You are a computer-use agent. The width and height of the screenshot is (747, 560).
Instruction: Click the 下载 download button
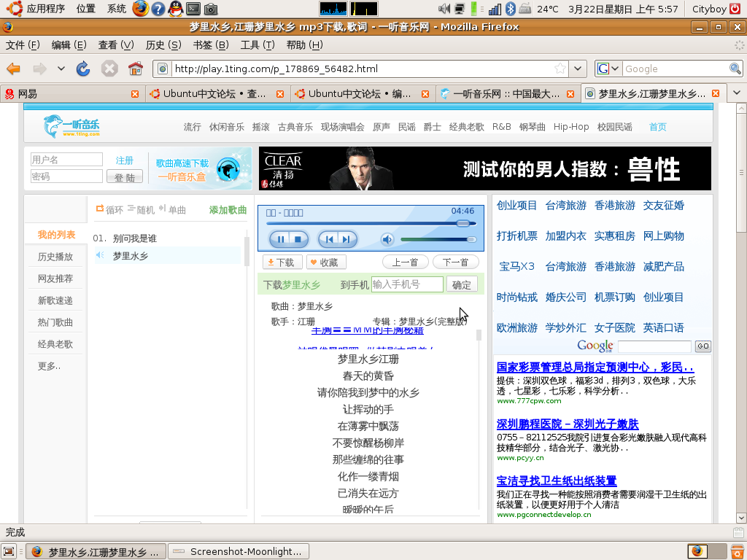282,262
